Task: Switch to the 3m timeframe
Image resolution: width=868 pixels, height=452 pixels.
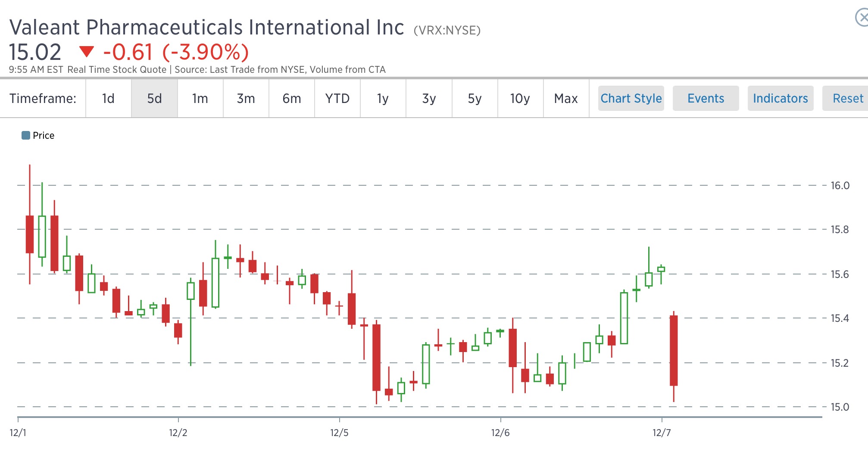Action: pyautogui.click(x=246, y=99)
